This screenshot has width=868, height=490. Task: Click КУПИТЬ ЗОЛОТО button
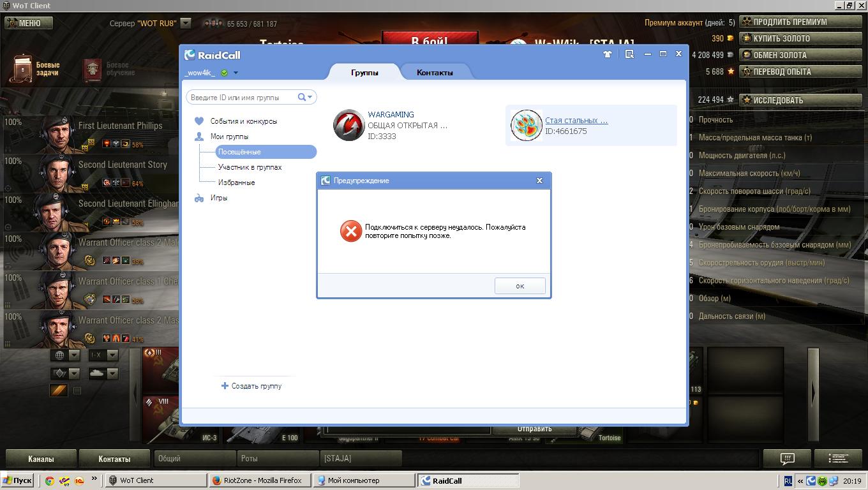pyautogui.click(x=800, y=38)
